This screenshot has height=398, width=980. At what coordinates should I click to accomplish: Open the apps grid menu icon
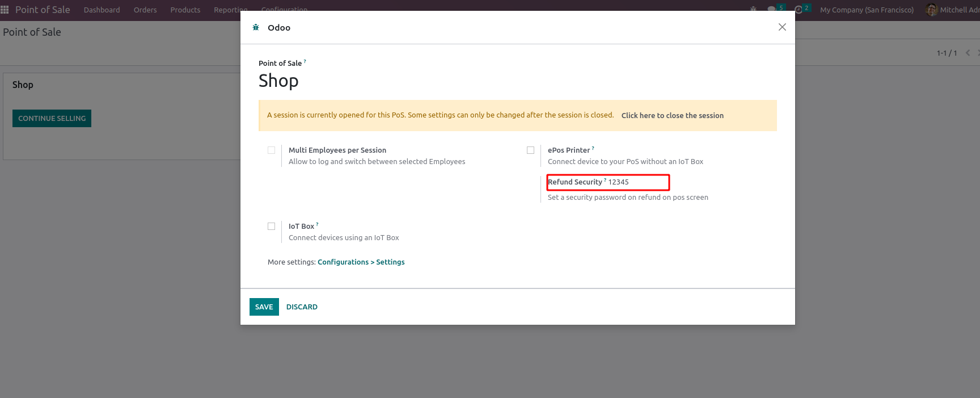click(5, 10)
